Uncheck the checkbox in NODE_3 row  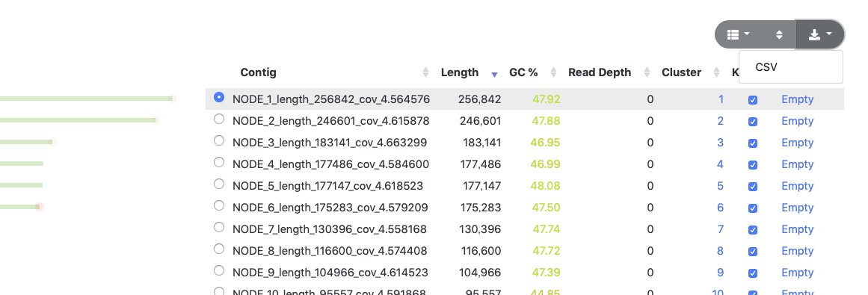point(753,143)
